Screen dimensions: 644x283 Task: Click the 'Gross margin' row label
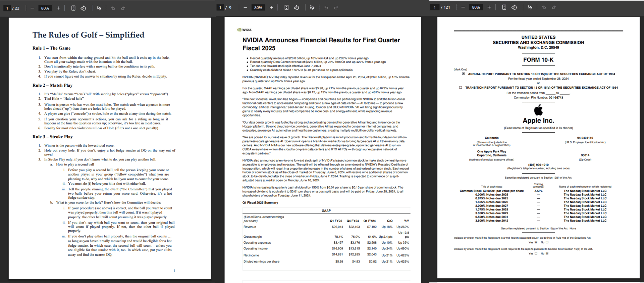tap(253, 237)
